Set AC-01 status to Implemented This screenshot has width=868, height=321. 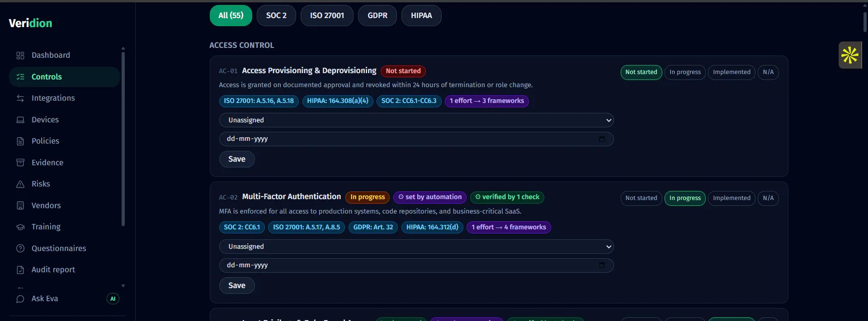coord(731,72)
